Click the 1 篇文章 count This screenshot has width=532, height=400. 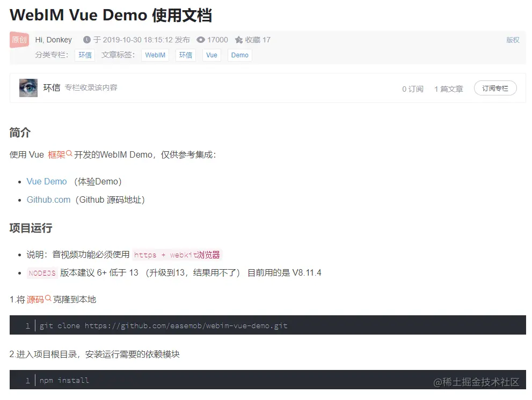[449, 89]
